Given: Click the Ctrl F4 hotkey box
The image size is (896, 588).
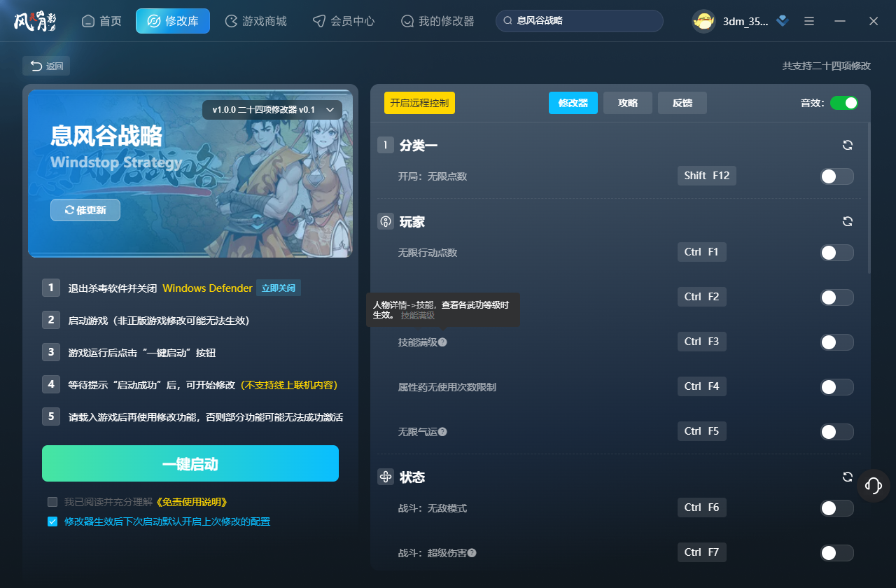Looking at the screenshot, I should (702, 386).
